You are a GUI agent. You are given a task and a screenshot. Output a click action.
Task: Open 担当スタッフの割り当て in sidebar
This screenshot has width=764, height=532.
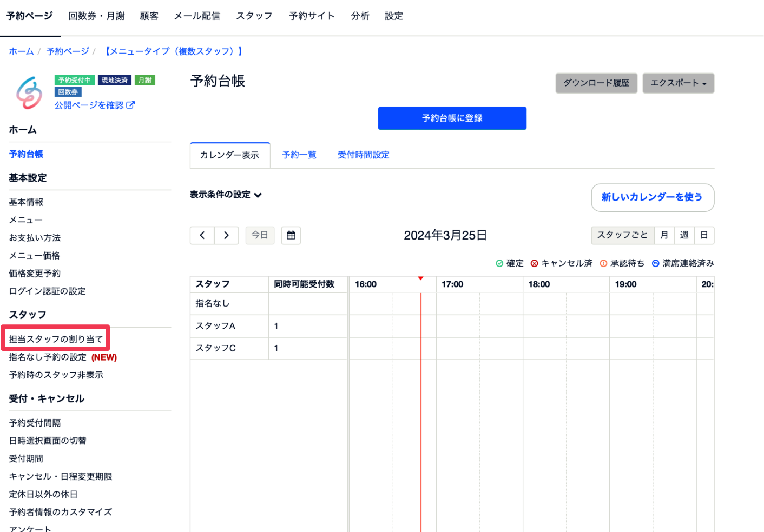56,340
